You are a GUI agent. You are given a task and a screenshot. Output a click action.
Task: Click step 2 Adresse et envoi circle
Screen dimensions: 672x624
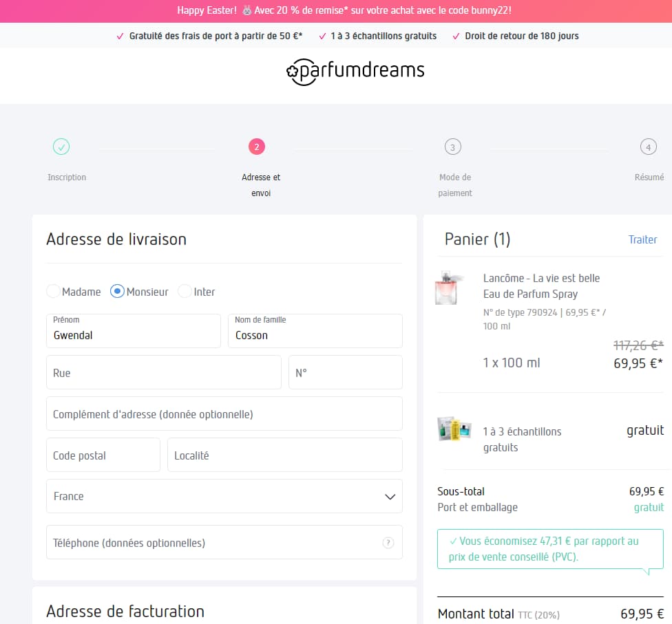[256, 147]
